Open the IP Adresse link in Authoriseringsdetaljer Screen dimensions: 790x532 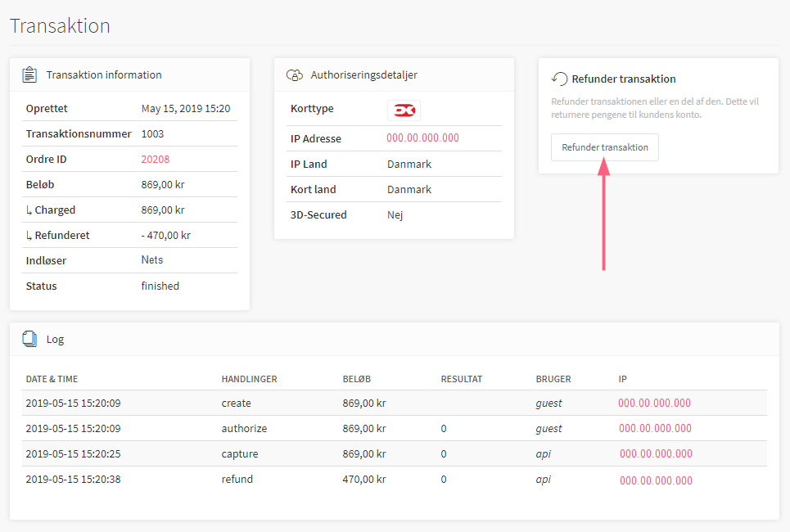pos(422,138)
